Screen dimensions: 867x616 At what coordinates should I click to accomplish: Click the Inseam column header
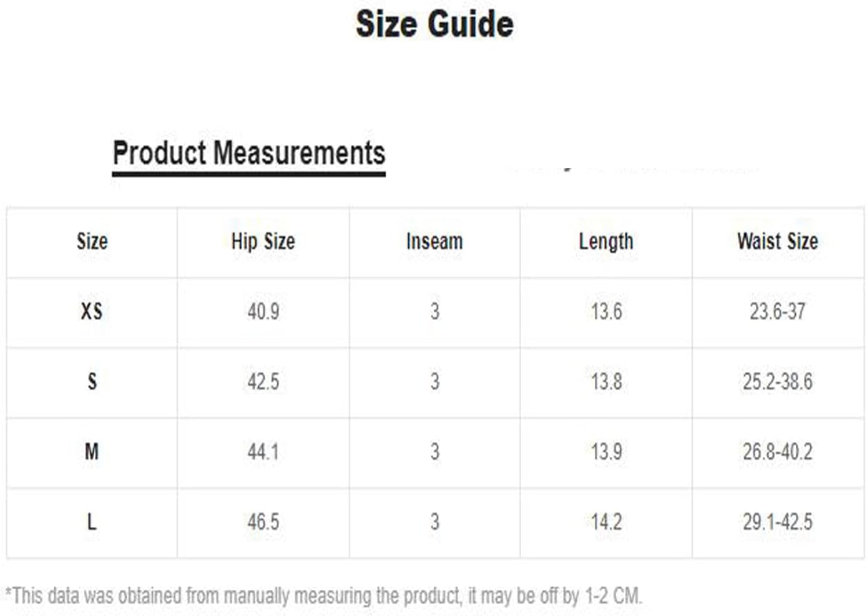point(434,241)
